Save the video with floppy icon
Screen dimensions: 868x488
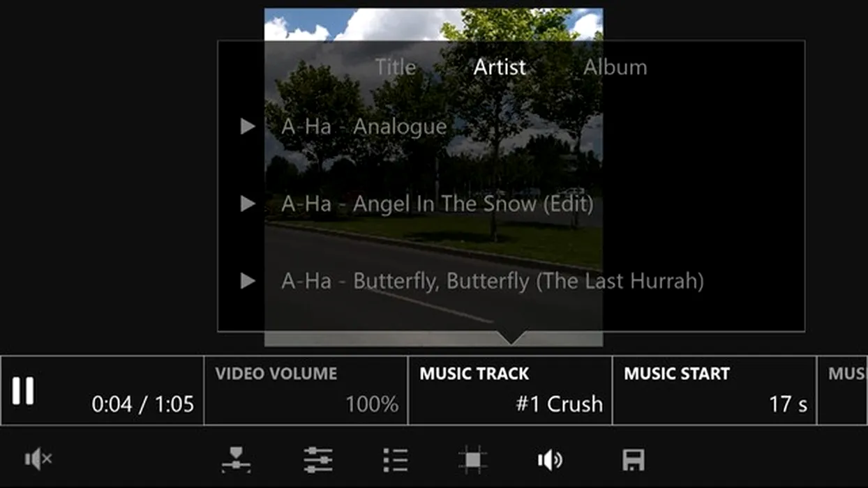633,459
